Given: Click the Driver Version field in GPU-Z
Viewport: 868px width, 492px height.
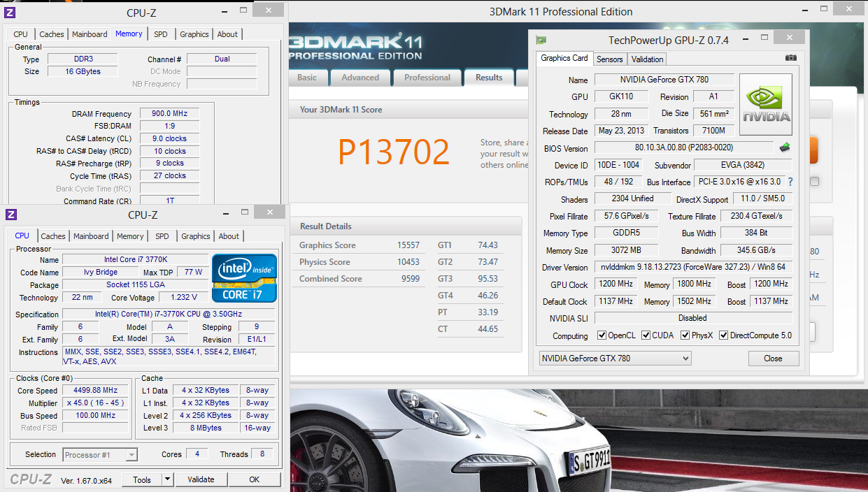Looking at the screenshot, I should [x=694, y=267].
